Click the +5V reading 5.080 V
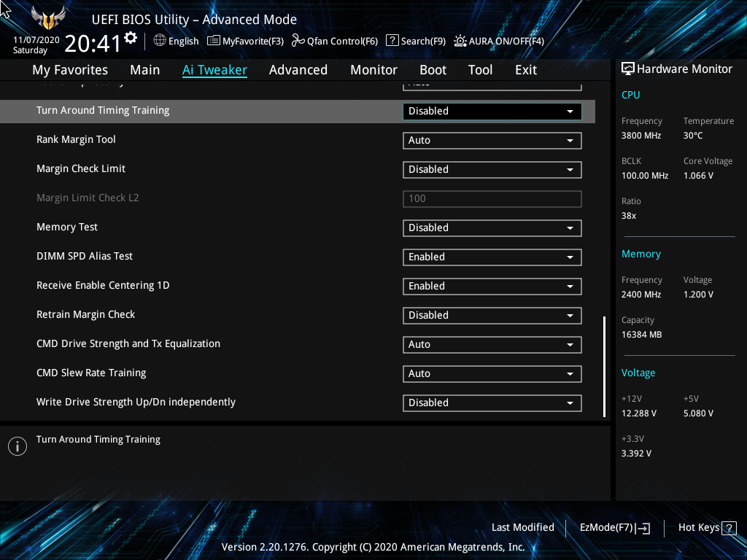Image resolution: width=747 pixels, height=560 pixels. (698, 413)
